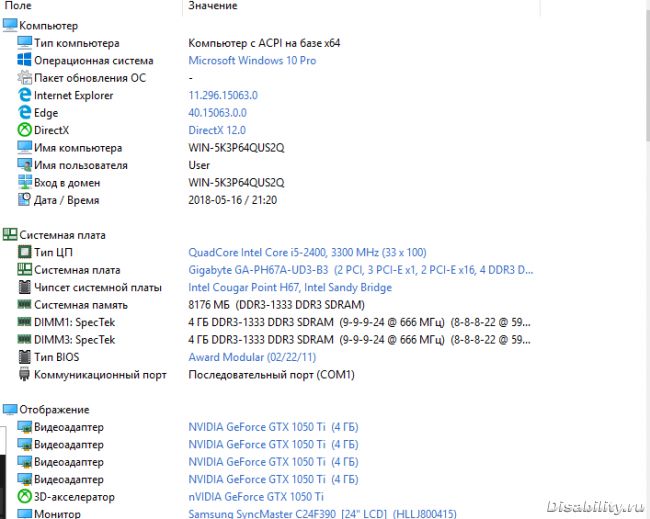
Task: Select the Компьютер group row
Action: point(49,26)
